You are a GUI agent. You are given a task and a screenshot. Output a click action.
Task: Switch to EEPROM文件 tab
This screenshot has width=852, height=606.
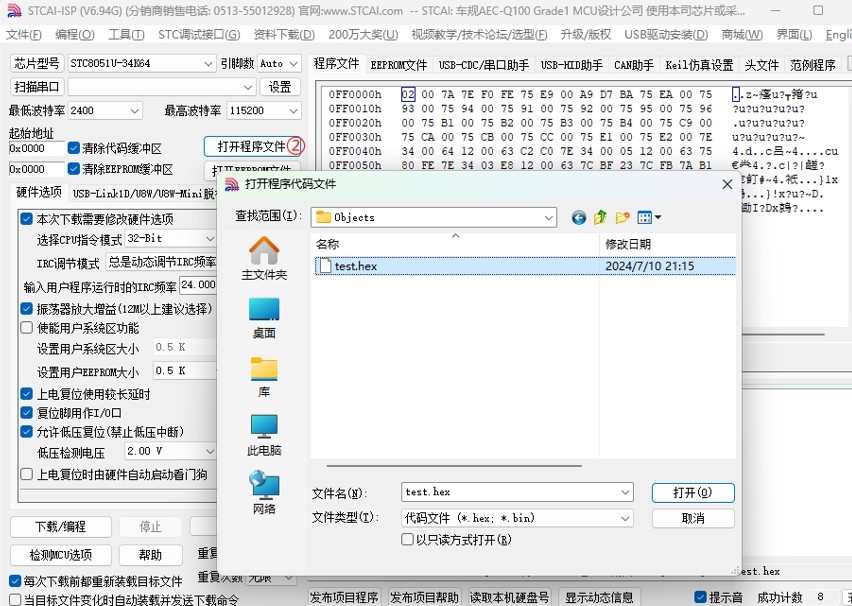coord(399,65)
